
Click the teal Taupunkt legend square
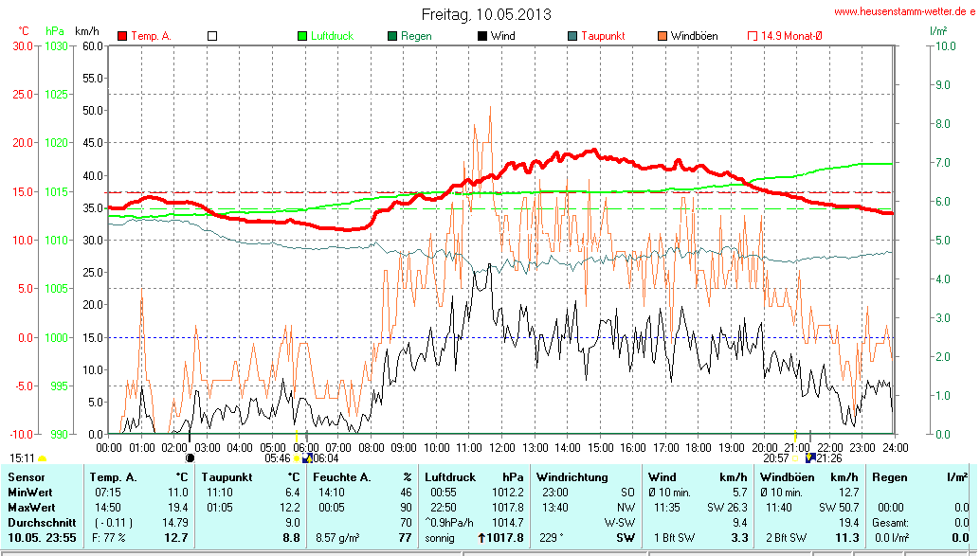(x=572, y=36)
